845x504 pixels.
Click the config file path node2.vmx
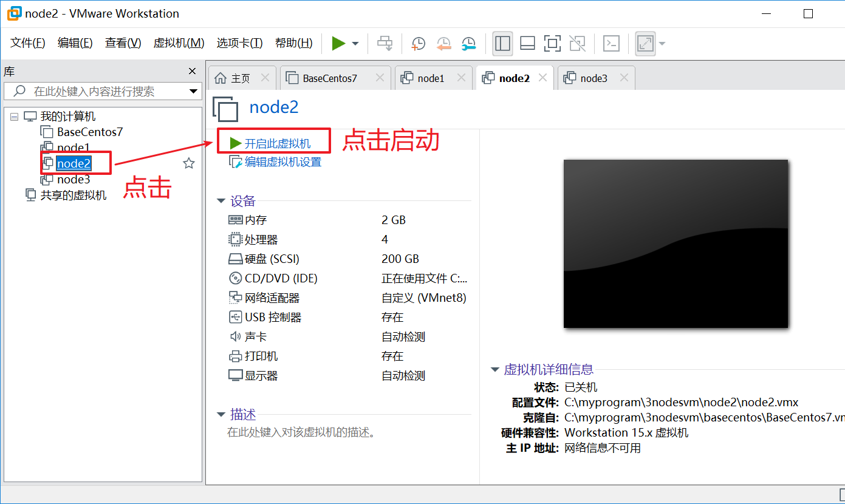[681, 402]
